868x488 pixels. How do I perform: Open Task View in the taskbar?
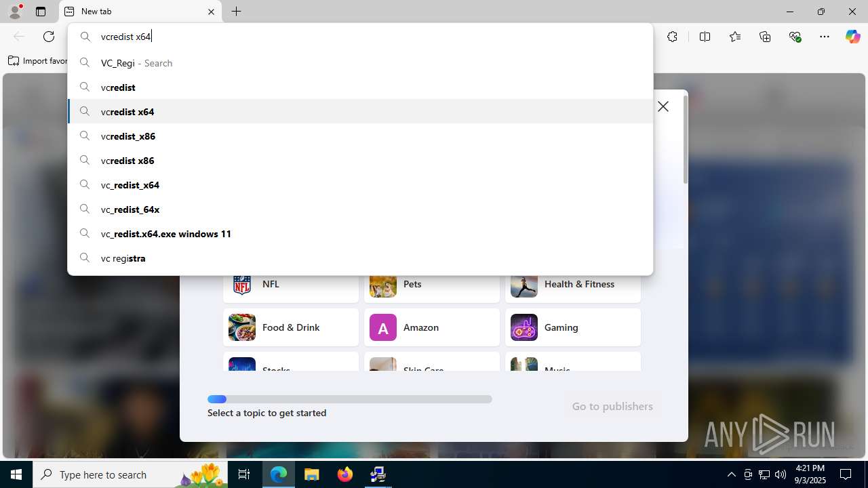tap(244, 474)
